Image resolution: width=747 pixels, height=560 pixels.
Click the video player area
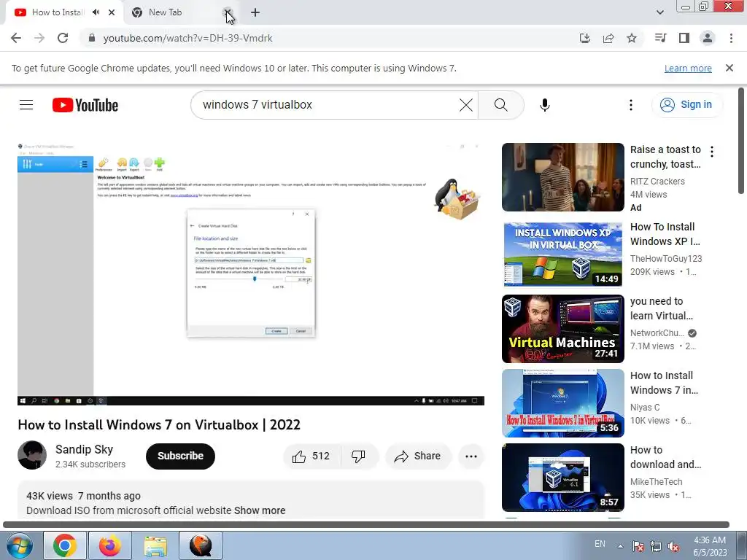[251, 274]
